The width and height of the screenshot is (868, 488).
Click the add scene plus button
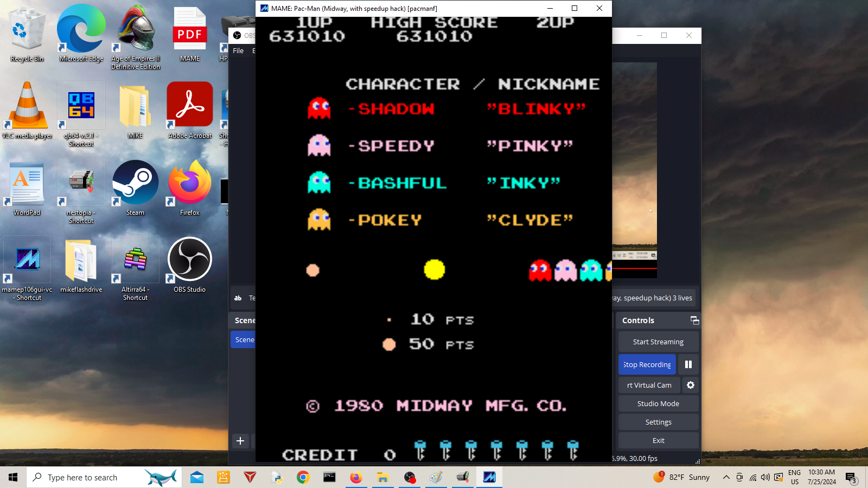(240, 441)
